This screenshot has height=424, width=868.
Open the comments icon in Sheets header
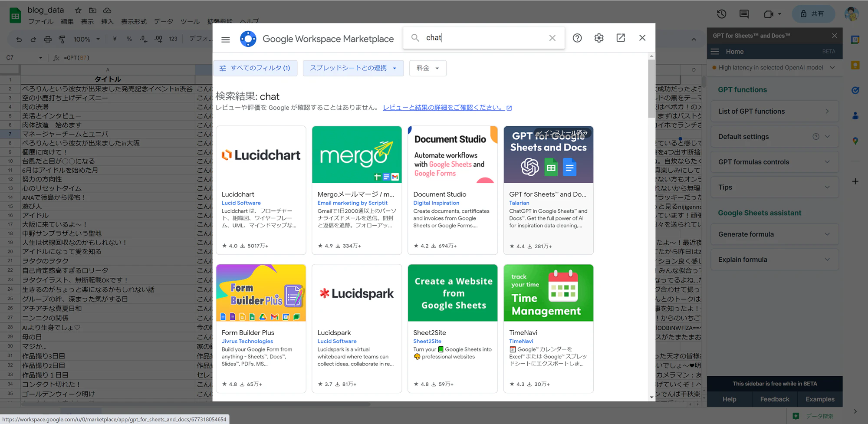tap(744, 14)
